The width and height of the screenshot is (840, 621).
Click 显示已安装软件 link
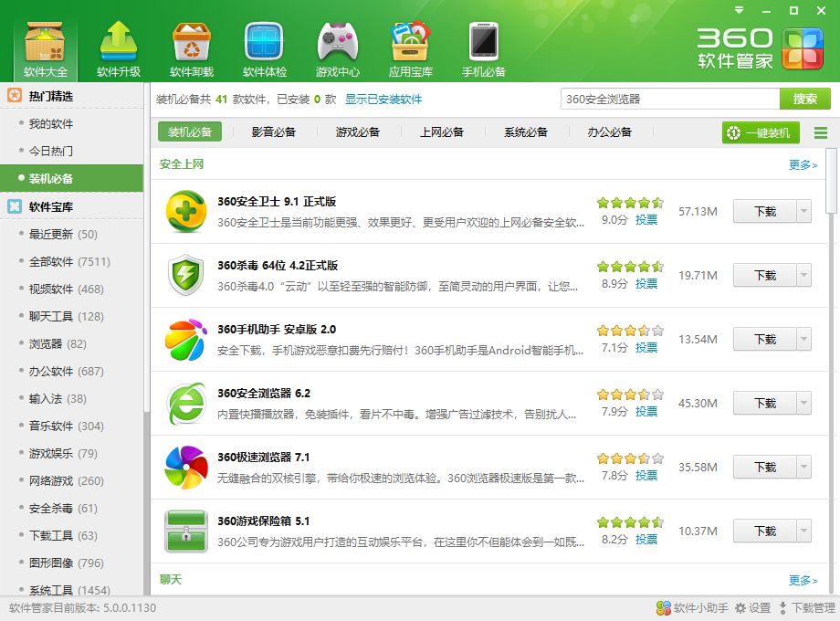pos(383,100)
